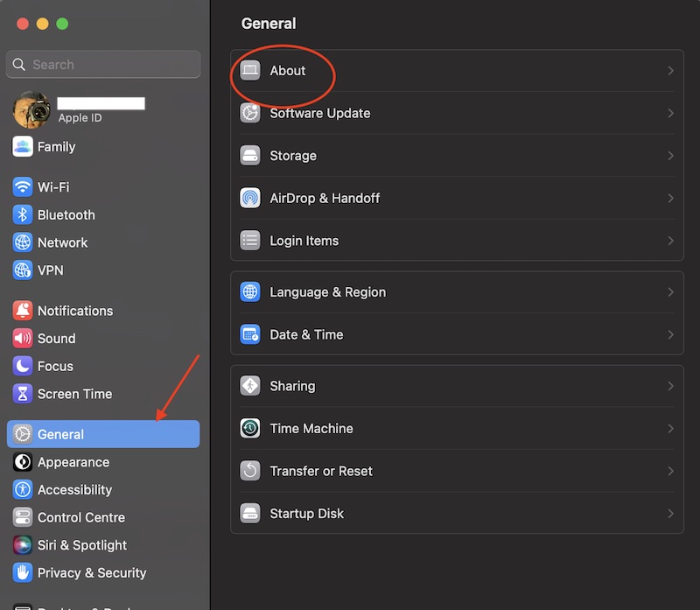Select the Screen Time hourglass icon

23,394
